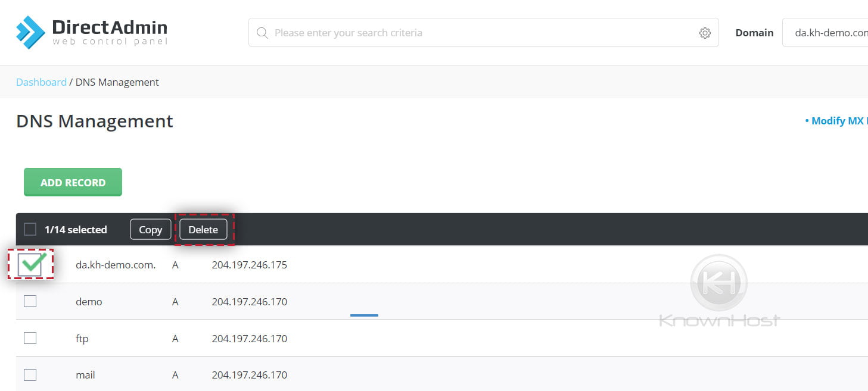Click the ADD RECORD button
The height and width of the screenshot is (391, 868).
point(73,182)
